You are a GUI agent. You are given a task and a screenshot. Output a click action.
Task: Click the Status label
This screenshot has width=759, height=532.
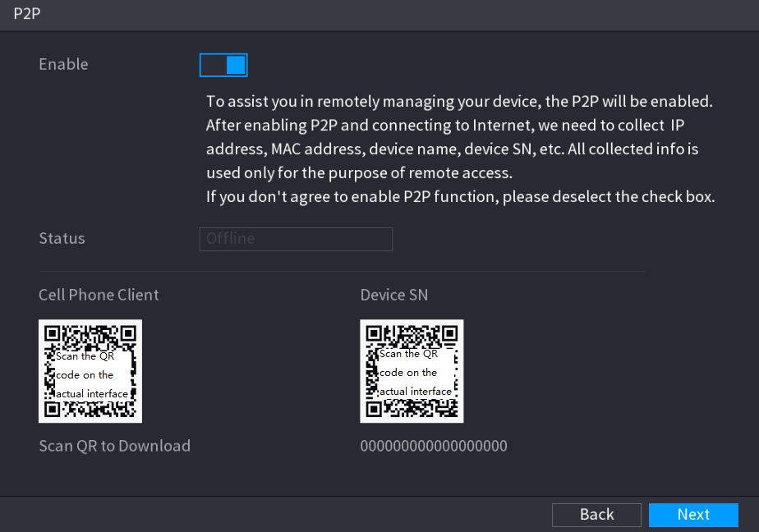(x=62, y=238)
